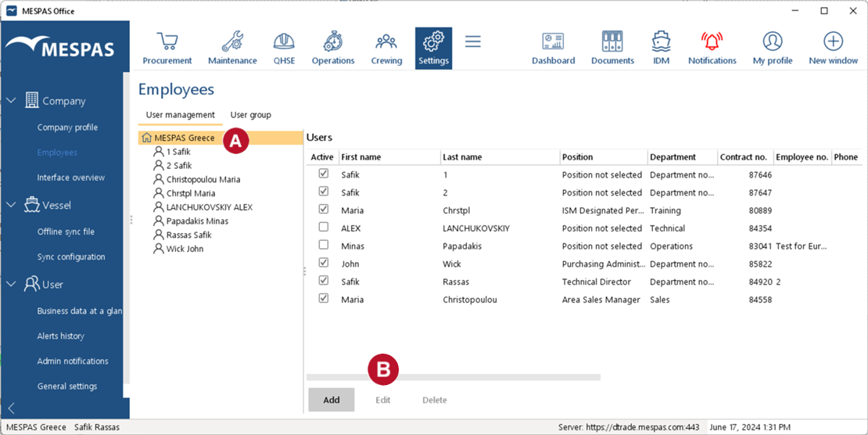Image resolution: width=868 pixels, height=435 pixels.
Task: Click the Vessel ship icon in sidebar
Action: (31, 204)
